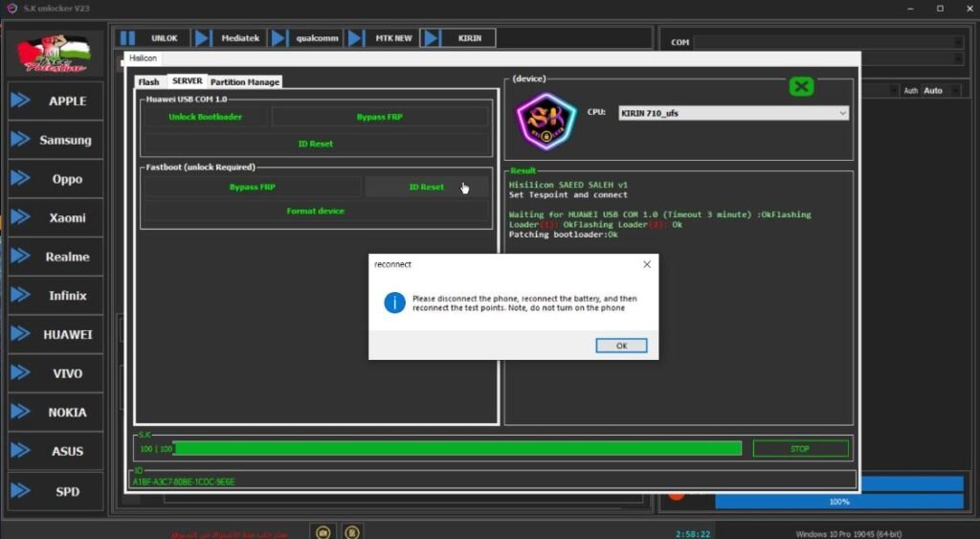
Task: Click Unlock Bootloader button
Action: click(205, 117)
